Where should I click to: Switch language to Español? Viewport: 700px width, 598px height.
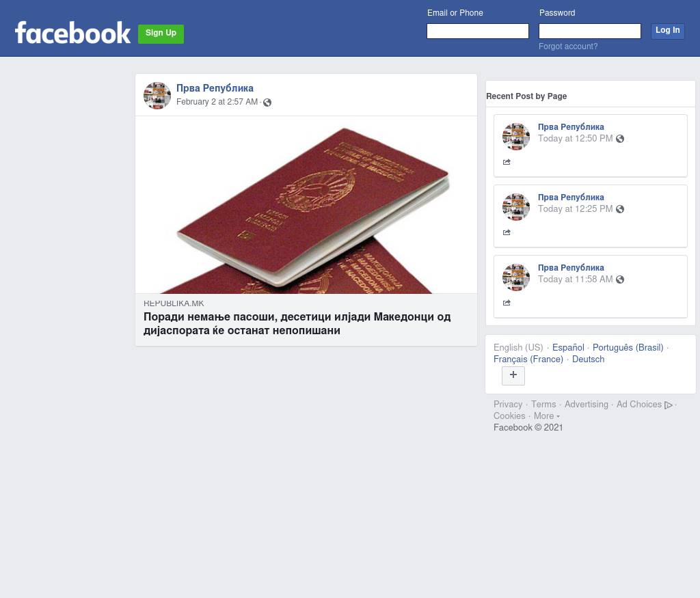[x=568, y=348]
